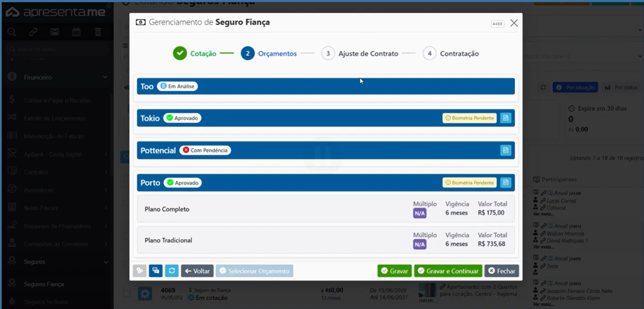This screenshot has height=309, width=644.
Task: Open Extrato de Lançamentos menu item
Action: tap(55, 118)
